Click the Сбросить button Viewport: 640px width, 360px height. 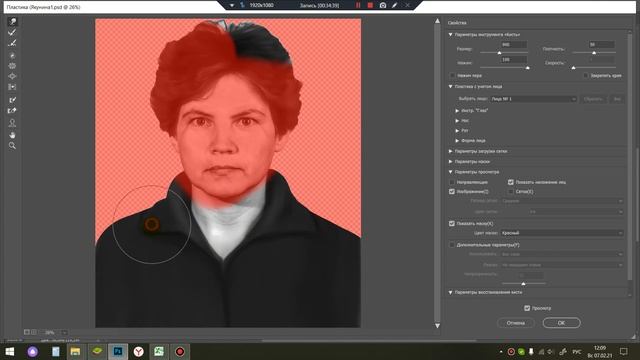593,99
